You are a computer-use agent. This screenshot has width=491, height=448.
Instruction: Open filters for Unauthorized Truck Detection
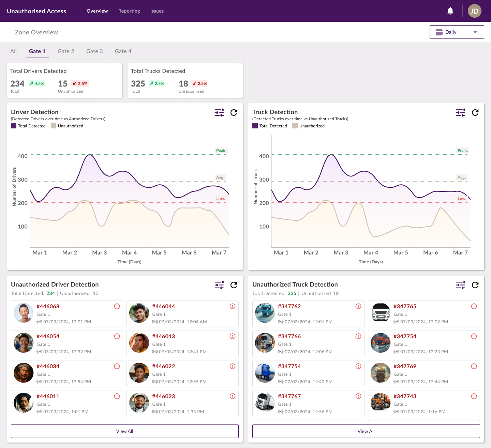(x=460, y=285)
